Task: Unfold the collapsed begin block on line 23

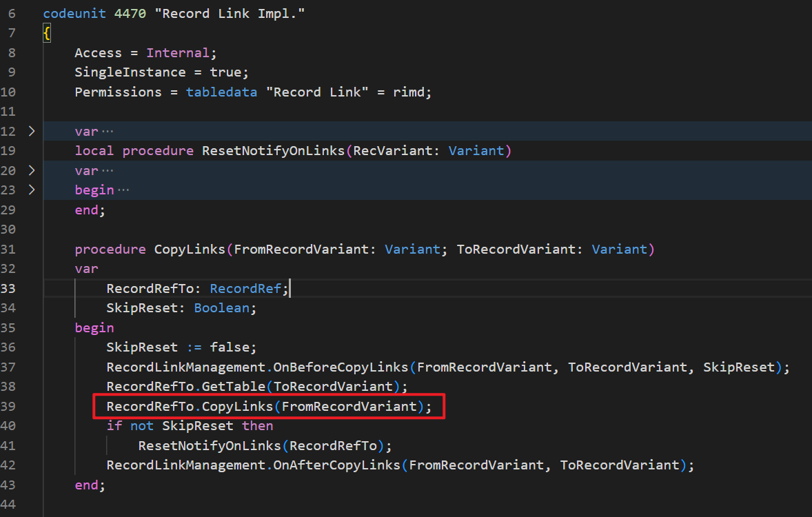Action: (31, 190)
